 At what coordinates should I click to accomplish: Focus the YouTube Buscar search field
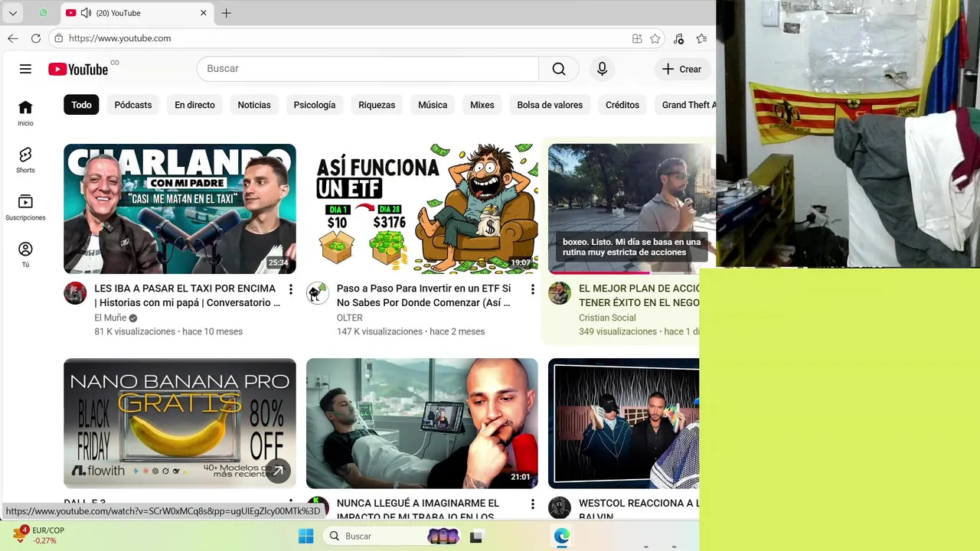click(367, 69)
